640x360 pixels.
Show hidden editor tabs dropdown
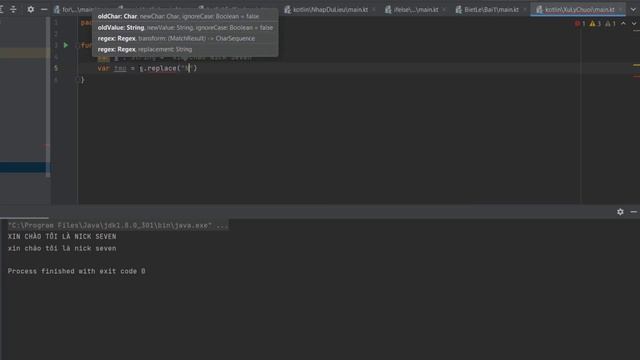tap(633, 9)
